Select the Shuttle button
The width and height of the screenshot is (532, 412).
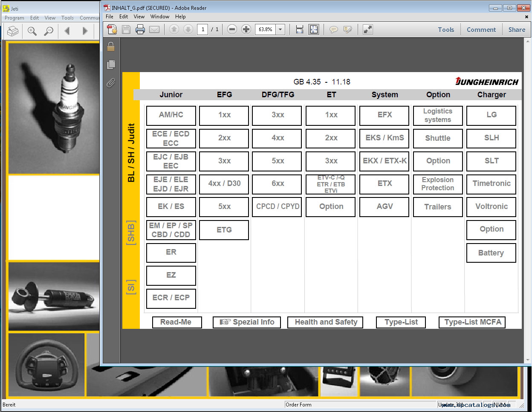[x=438, y=138]
